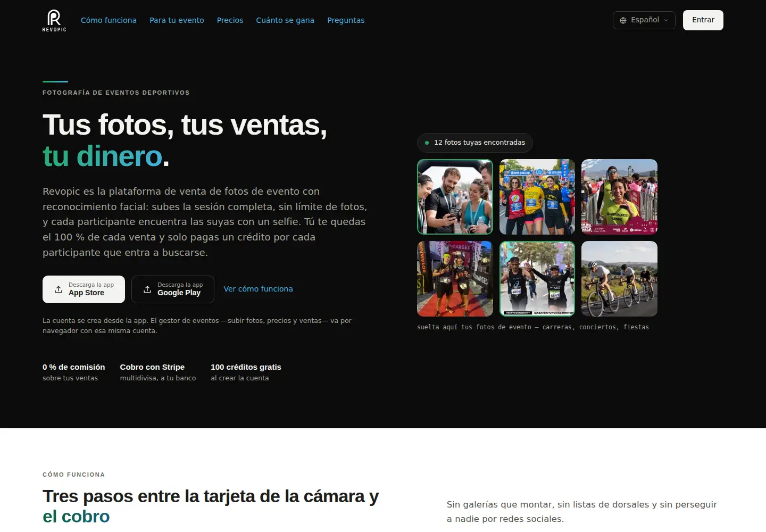This screenshot has width=766, height=532.
Task: Click the FOTOGRAFÍA DE EVENTOS DEPORTIVOS label
Action: click(116, 93)
